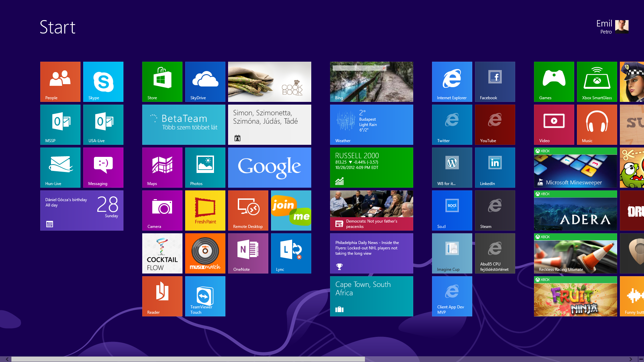
Task: Open the Google tile
Action: (270, 168)
